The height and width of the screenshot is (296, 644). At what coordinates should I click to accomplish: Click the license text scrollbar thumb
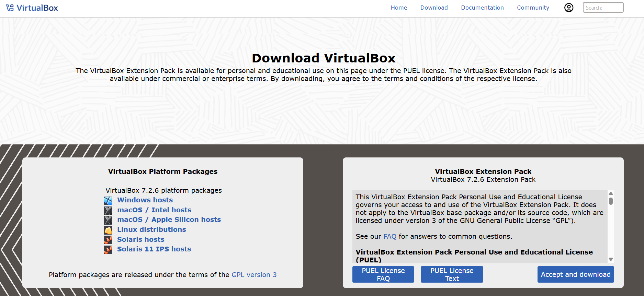pyautogui.click(x=611, y=201)
